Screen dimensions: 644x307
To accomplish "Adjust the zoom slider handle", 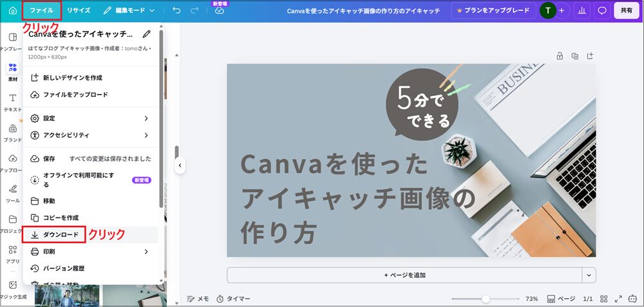I will tap(486, 299).
